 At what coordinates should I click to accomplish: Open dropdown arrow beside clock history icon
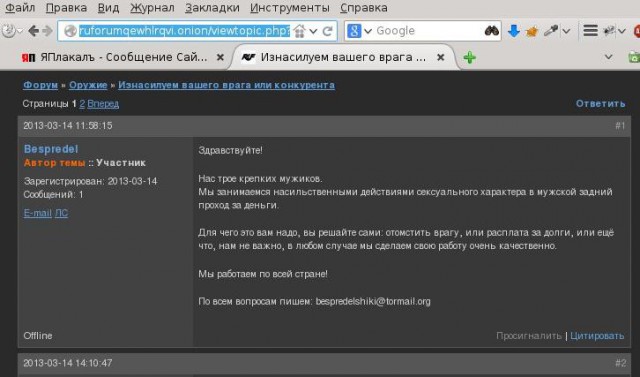20,31
